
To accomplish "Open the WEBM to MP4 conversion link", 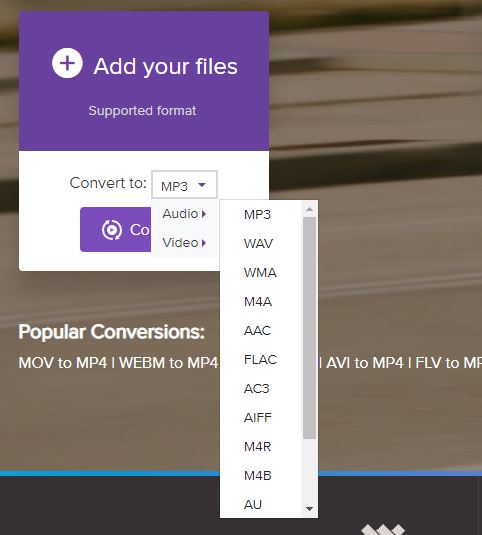I will [x=168, y=363].
